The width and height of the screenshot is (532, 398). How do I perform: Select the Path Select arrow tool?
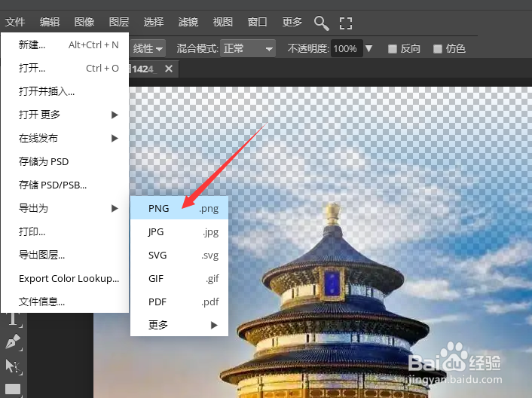14,366
